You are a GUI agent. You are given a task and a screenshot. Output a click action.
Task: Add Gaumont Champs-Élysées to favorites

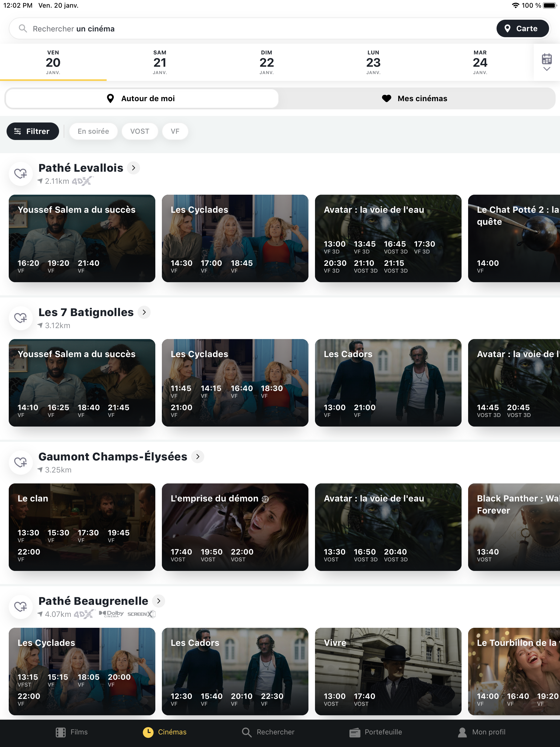(21, 463)
